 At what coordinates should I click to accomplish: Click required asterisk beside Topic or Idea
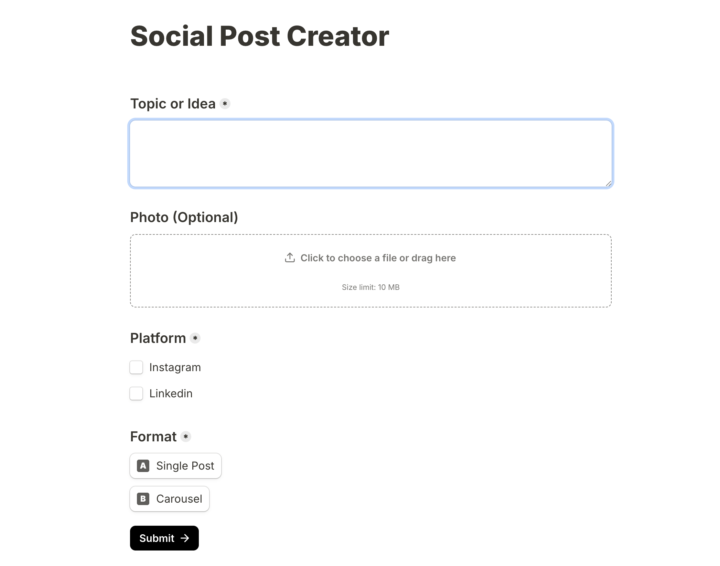(x=225, y=104)
